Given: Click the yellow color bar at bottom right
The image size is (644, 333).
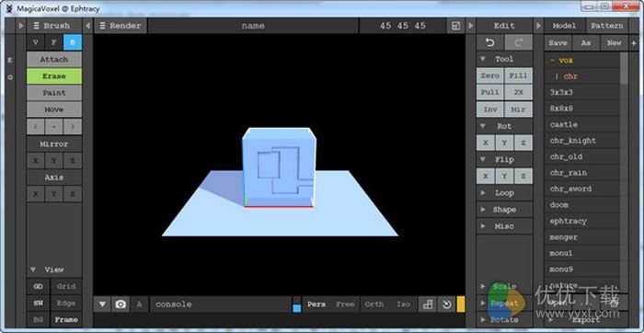Looking at the screenshot, I should (461, 304).
